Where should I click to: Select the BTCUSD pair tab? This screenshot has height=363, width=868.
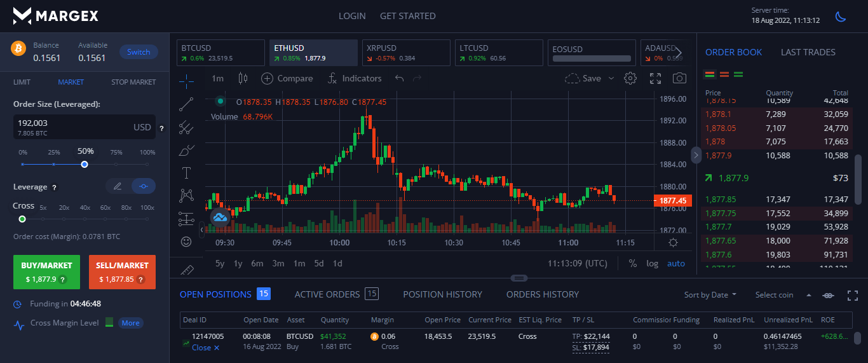click(220, 53)
